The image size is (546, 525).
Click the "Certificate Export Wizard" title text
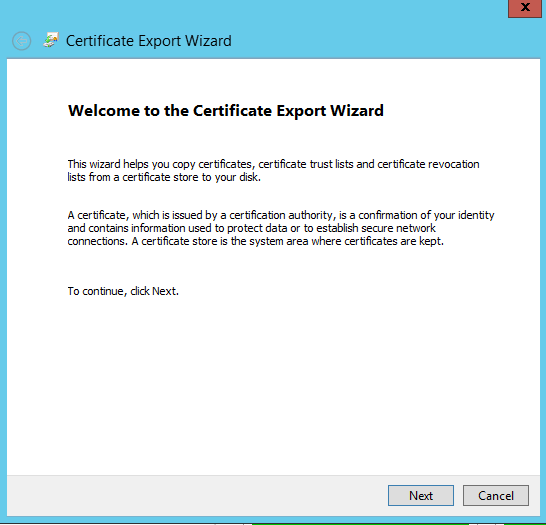(x=149, y=41)
